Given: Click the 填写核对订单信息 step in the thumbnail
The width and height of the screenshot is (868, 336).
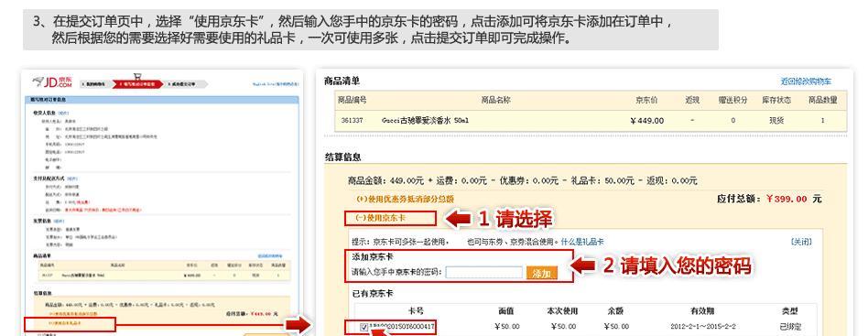Looking at the screenshot, I should (139, 84).
